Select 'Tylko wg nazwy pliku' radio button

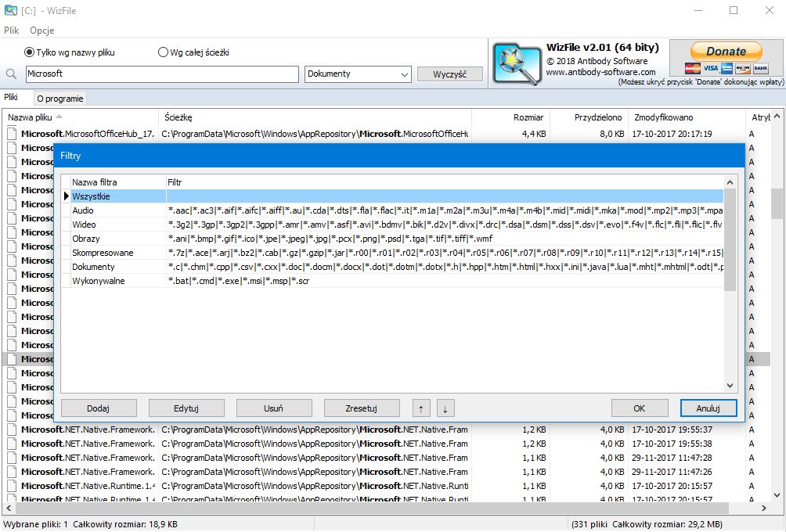29,52
